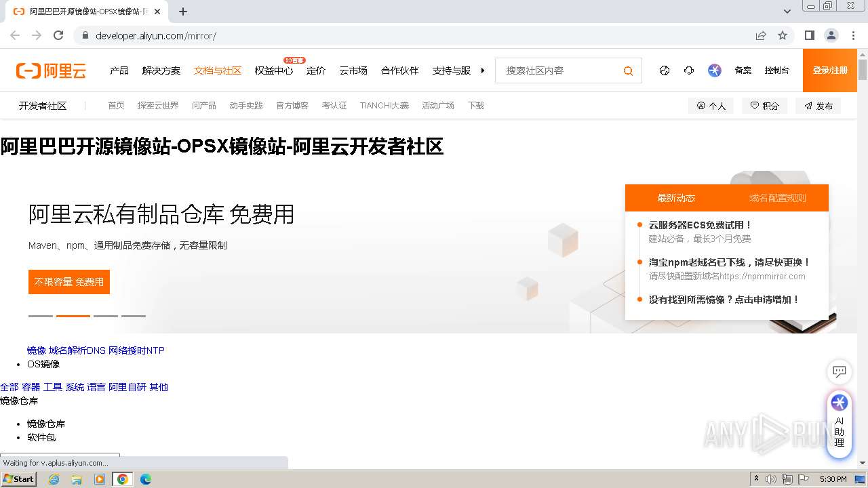Click 不限容量 免费用 banner button

point(69,282)
